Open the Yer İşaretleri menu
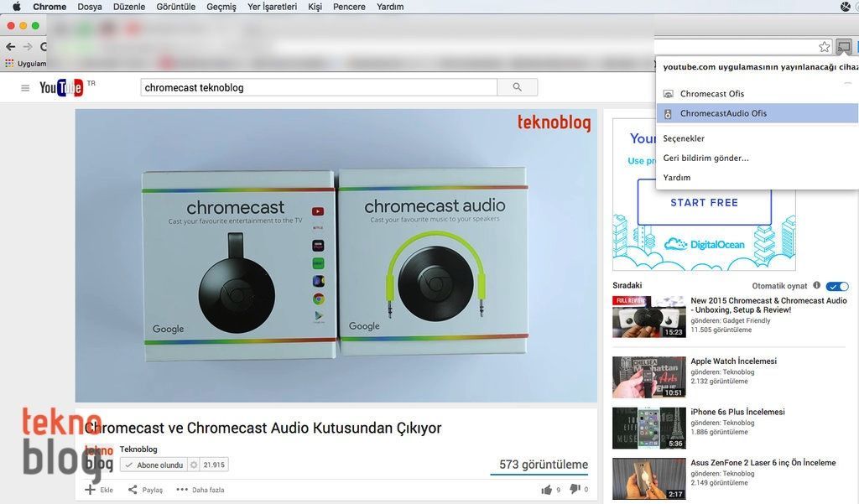Image resolution: width=859 pixels, height=504 pixels. [x=273, y=7]
